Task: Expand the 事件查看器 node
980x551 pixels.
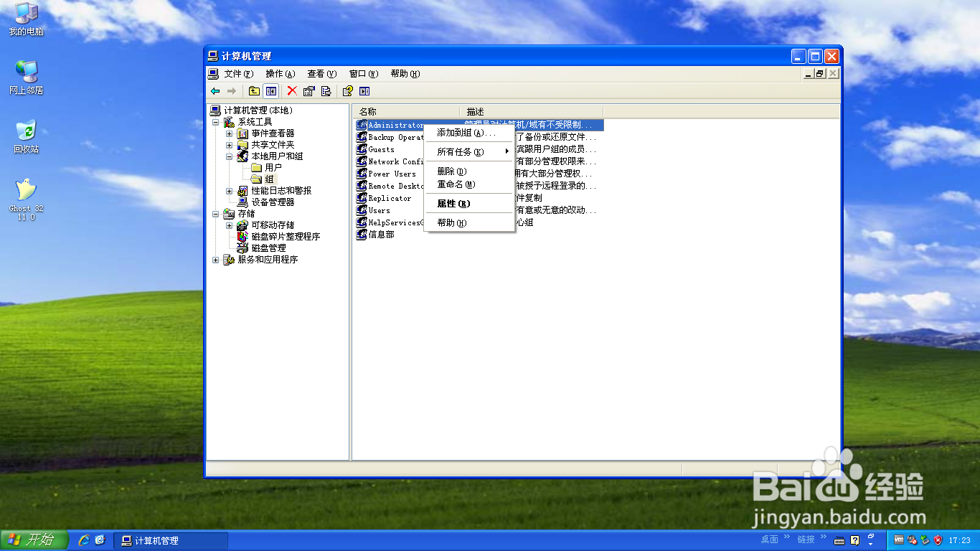Action: (230, 133)
